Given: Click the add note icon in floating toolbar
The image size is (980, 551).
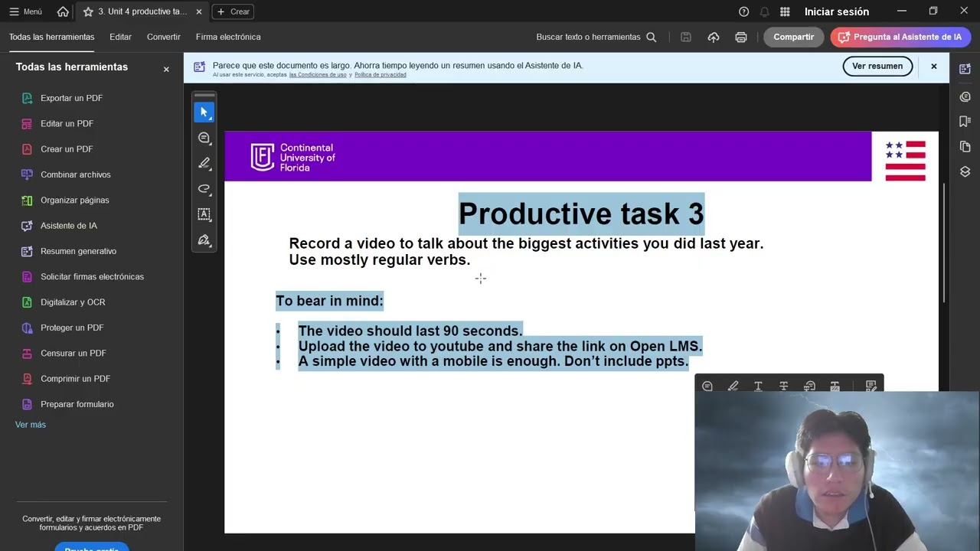Looking at the screenshot, I should coord(707,386).
